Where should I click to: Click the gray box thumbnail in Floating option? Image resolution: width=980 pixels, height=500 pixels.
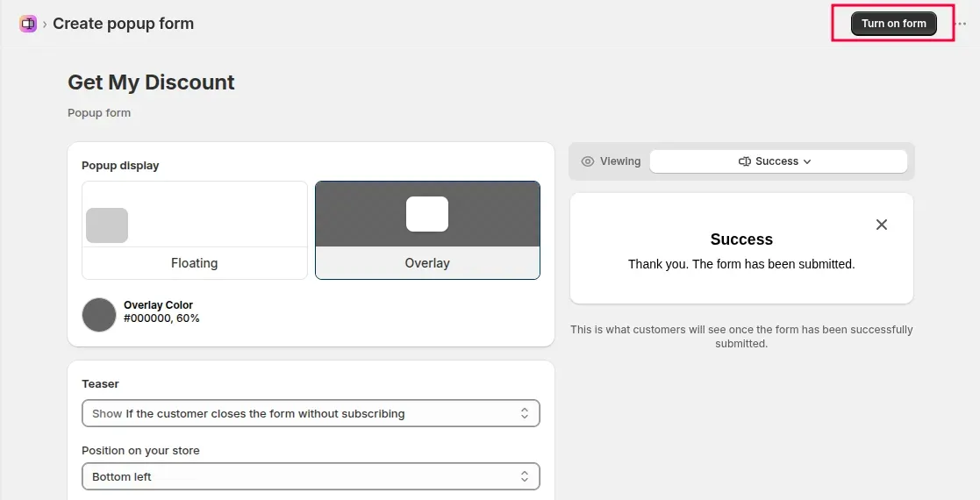pos(107,225)
